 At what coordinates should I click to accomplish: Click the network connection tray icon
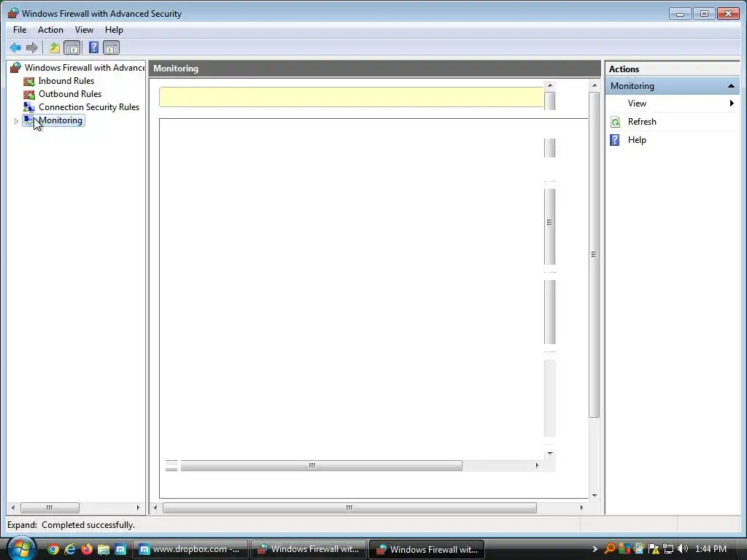click(668, 549)
